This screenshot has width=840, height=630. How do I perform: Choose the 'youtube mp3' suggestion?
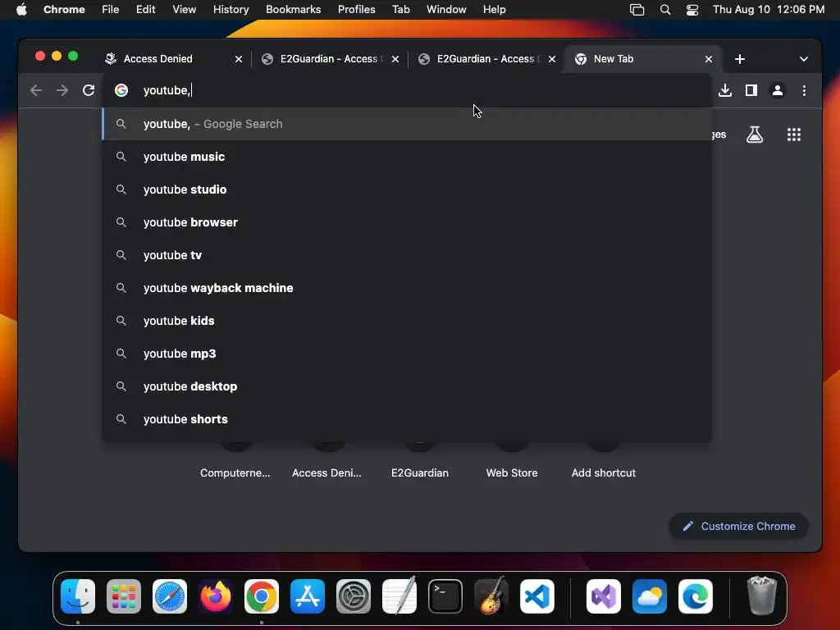click(407, 354)
